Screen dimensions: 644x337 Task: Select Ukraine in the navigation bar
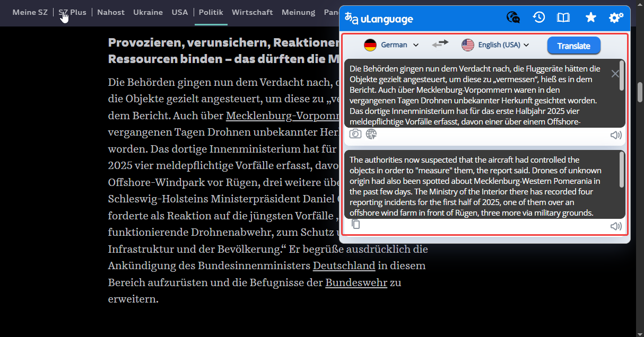pyautogui.click(x=148, y=12)
